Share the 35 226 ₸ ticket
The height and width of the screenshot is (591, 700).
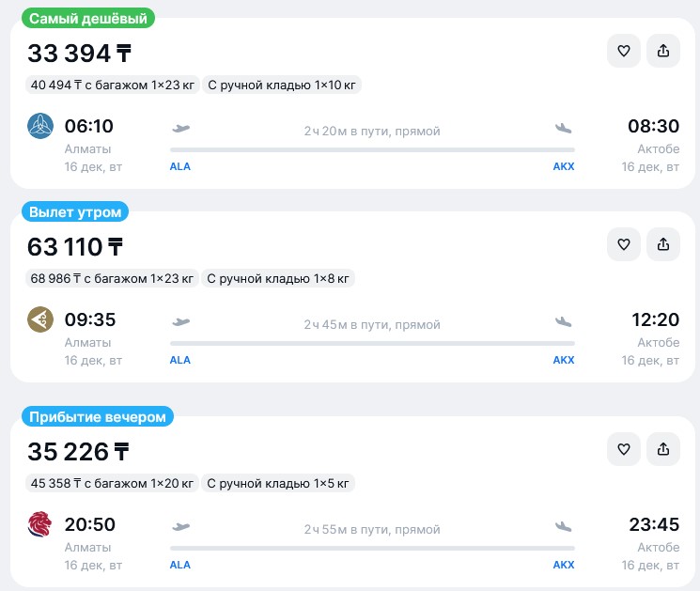(x=662, y=449)
